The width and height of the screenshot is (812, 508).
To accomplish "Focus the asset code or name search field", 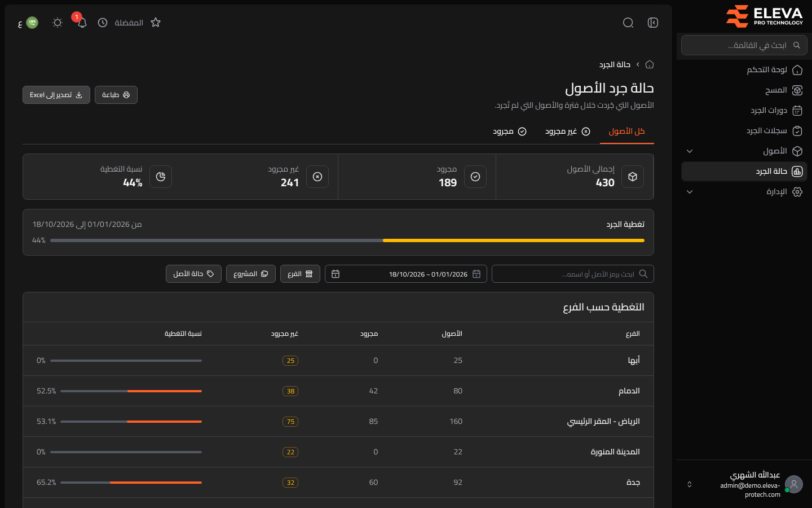I will (x=573, y=274).
